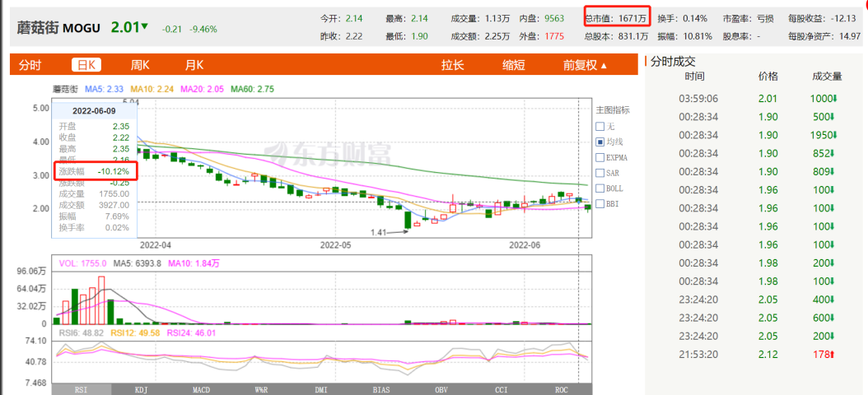Switch to the OBV indicator tab
The width and height of the screenshot is (868, 395).
[x=441, y=389]
